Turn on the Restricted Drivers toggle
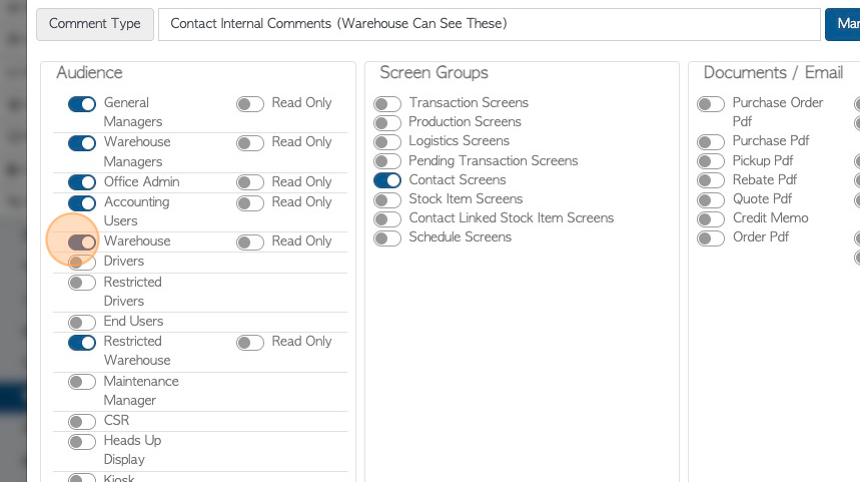860x482 pixels. [x=82, y=283]
